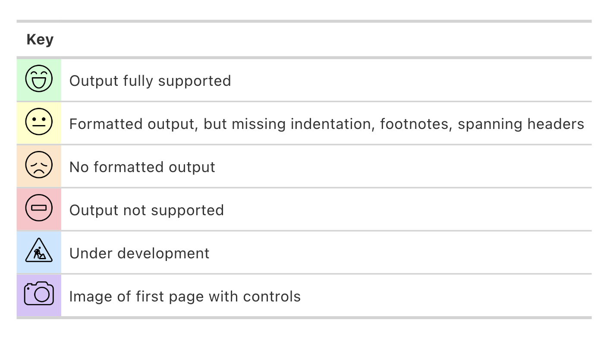
Task: Click the grinning face icon
Action: coord(39,79)
